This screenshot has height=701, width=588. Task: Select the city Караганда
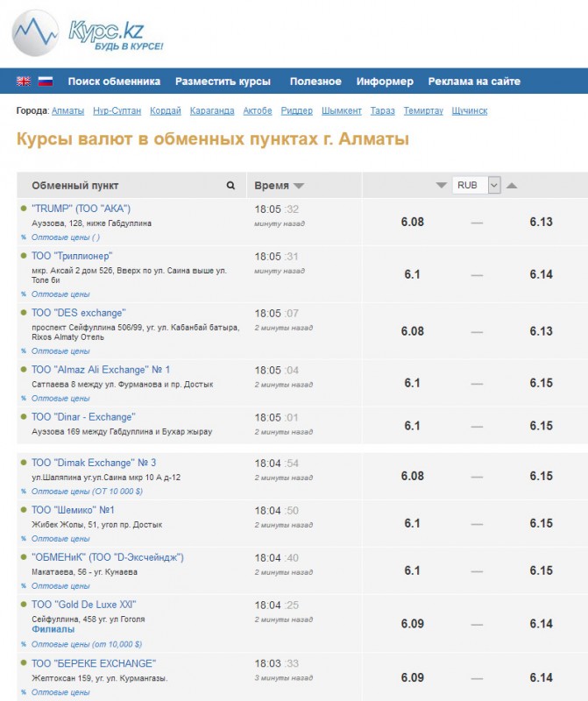[x=211, y=111]
